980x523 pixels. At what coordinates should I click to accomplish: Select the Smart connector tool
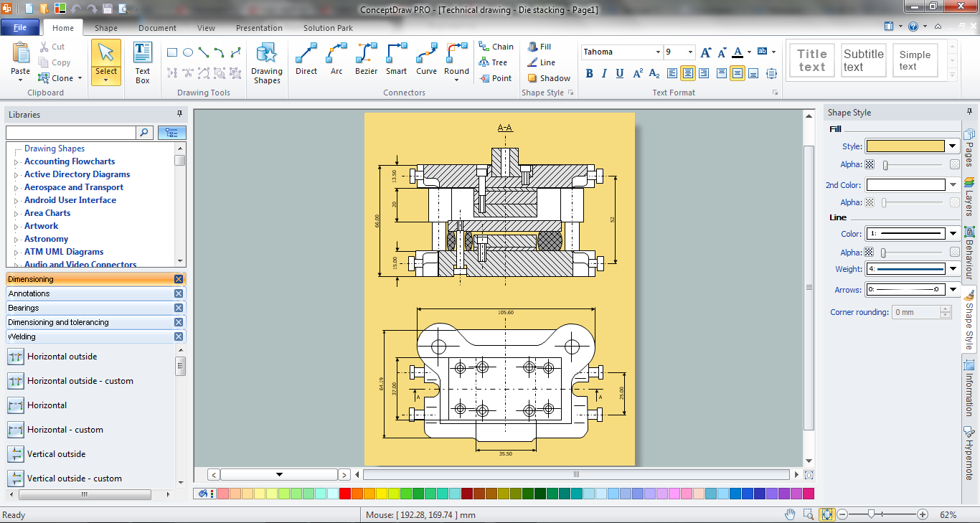[x=396, y=61]
